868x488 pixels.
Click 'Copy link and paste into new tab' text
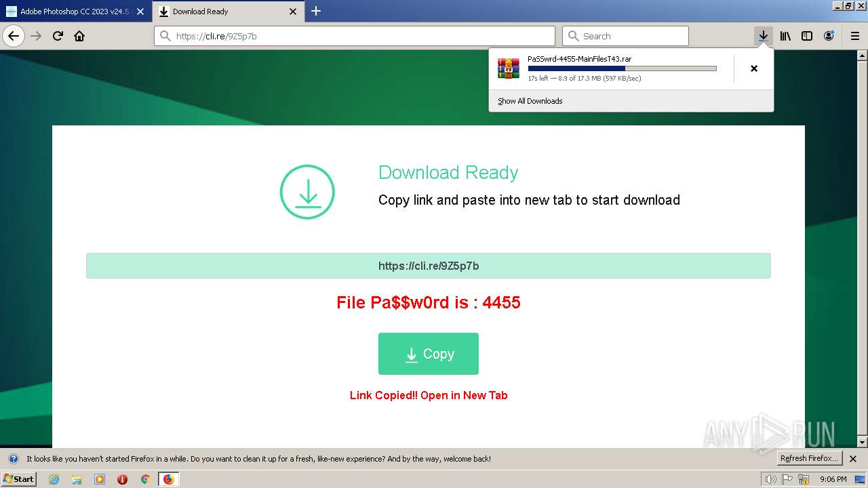529,200
